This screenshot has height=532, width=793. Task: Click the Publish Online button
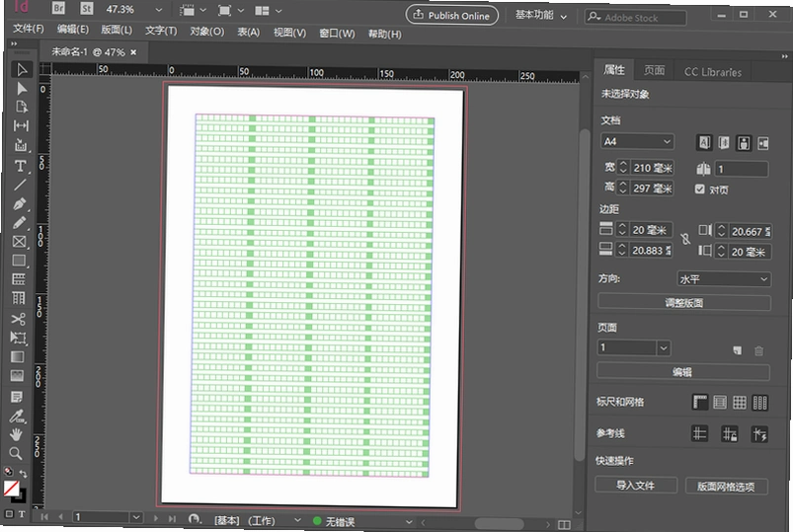pos(451,15)
